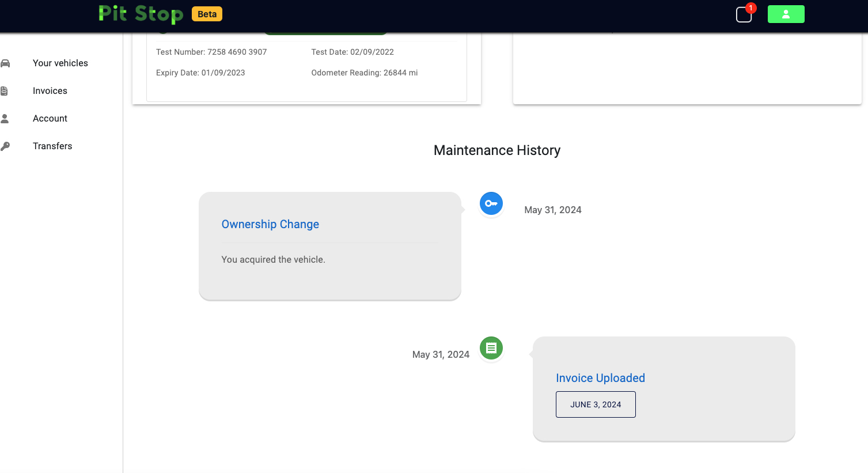This screenshot has height=473, width=868.
Task: Click the car icon beside Your vehicles
Action: point(5,63)
